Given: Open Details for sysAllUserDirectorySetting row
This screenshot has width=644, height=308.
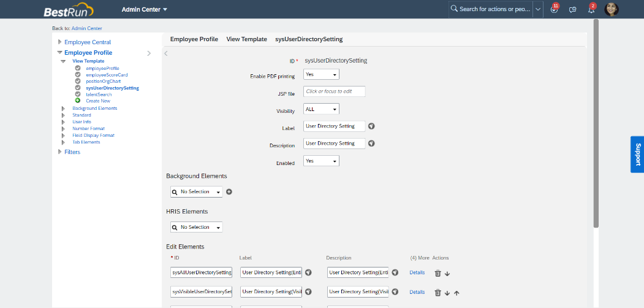Looking at the screenshot, I should coord(417,272).
